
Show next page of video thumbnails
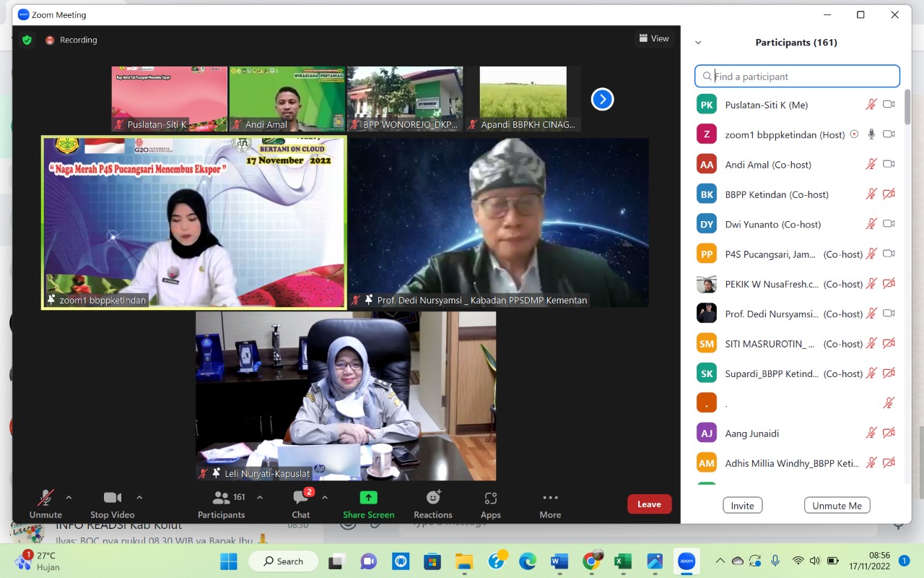[x=602, y=99]
